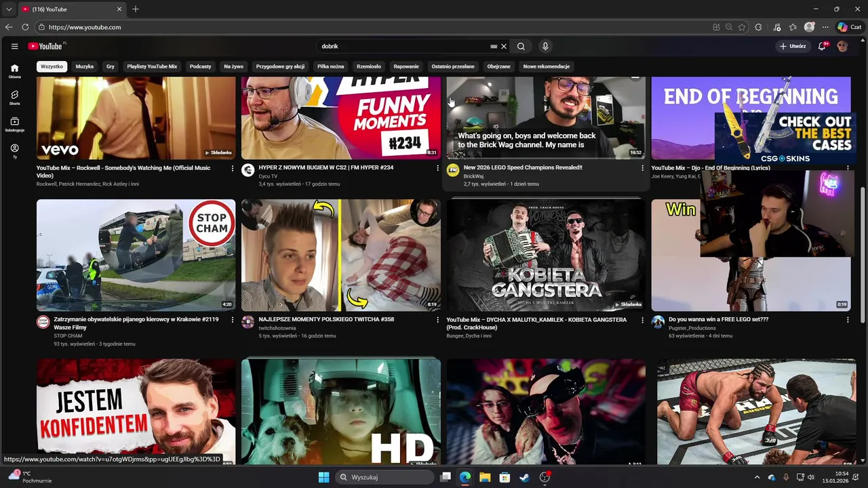Open title New 2026 LEGO Speed Champions Revealed
The height and width of the screenshot is (488, 868).
point(523,167)
